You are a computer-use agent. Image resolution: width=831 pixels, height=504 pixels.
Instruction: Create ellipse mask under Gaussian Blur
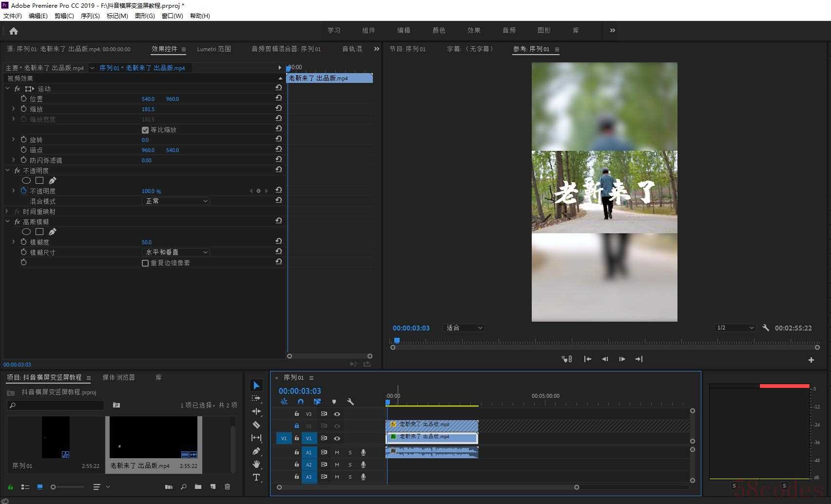click(x=26, y=232)
